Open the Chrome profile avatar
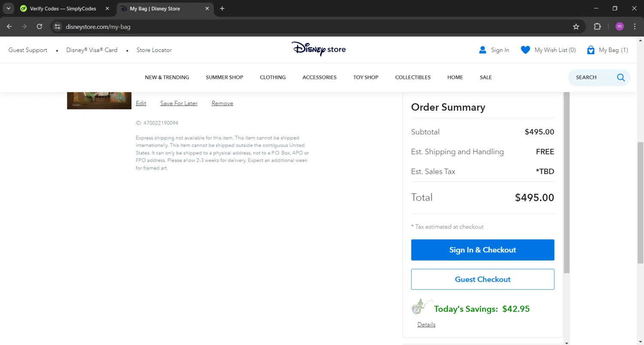This screenshot has width=644, height=345. pos(620,27)
